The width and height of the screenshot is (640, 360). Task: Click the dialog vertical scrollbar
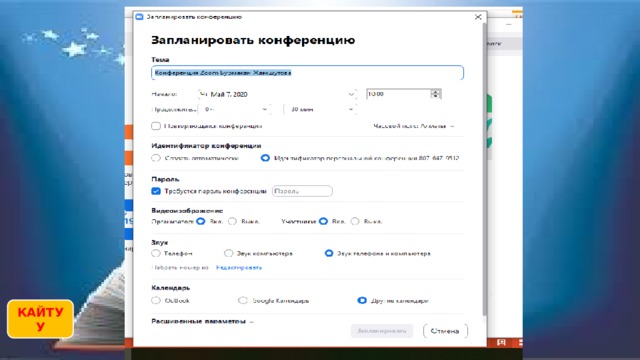tap(484, 169)
